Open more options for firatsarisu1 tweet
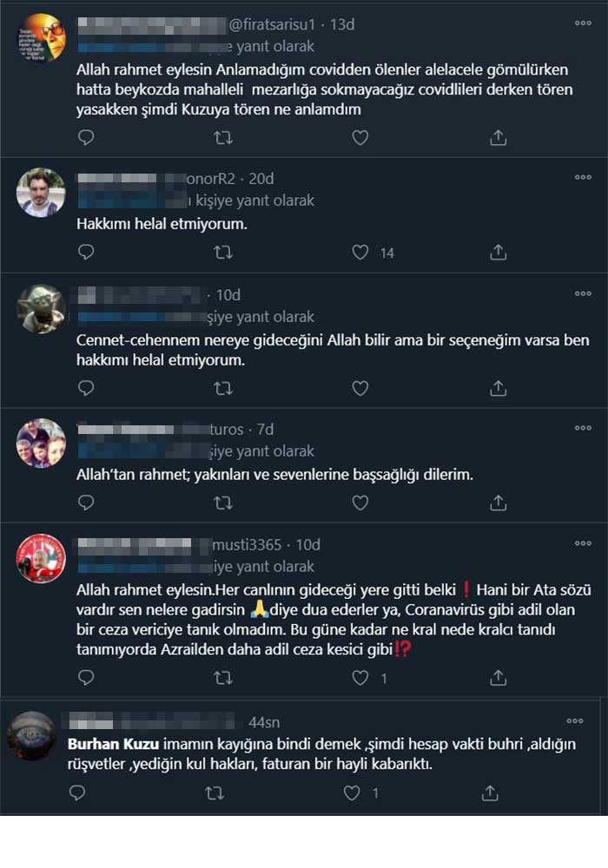608x868 pixels. (583, 23)
